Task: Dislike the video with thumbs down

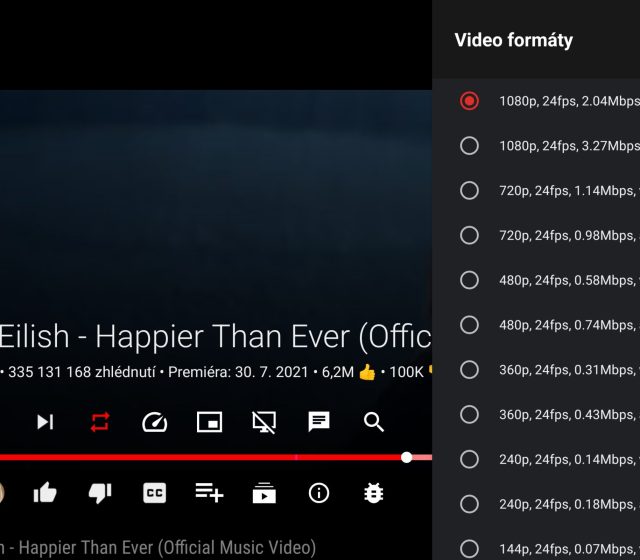Action: [100, 492]
